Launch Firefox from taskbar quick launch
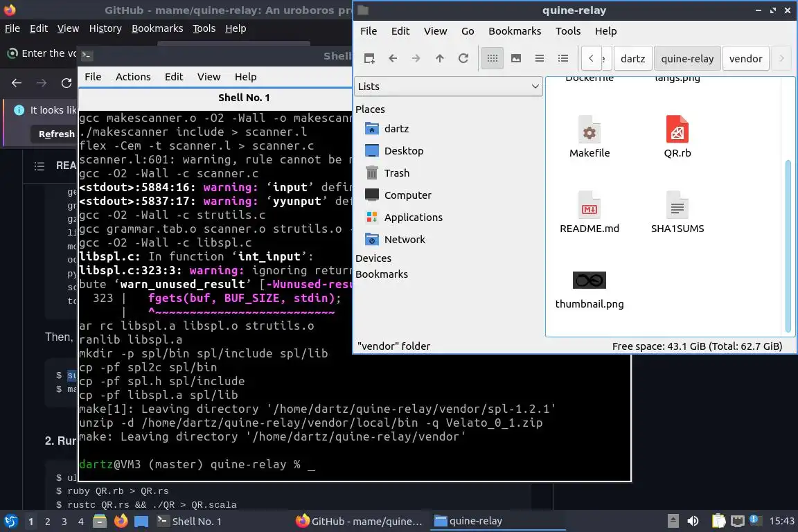Image resolution: width=798 pixels, height=532 pixels. [x=121, y=522]
